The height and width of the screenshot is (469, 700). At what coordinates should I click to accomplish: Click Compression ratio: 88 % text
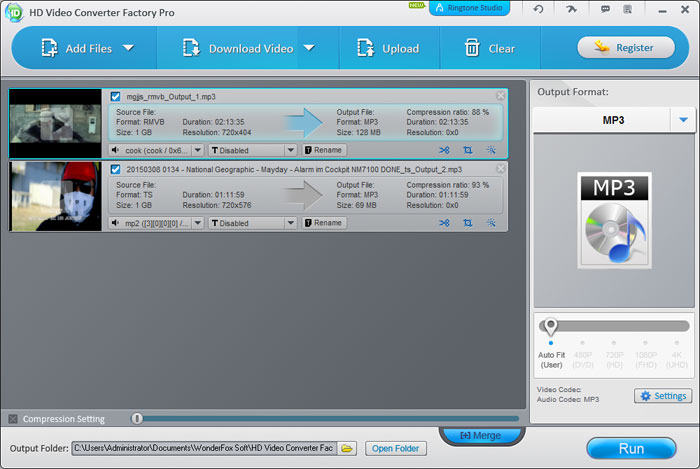(x=447, y=112)
